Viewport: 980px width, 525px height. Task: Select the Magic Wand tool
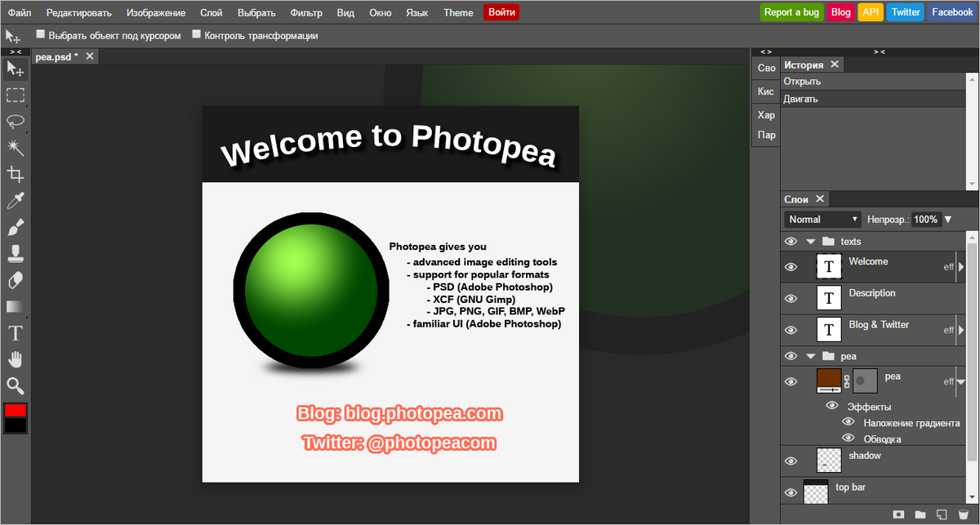coord(16,148)
